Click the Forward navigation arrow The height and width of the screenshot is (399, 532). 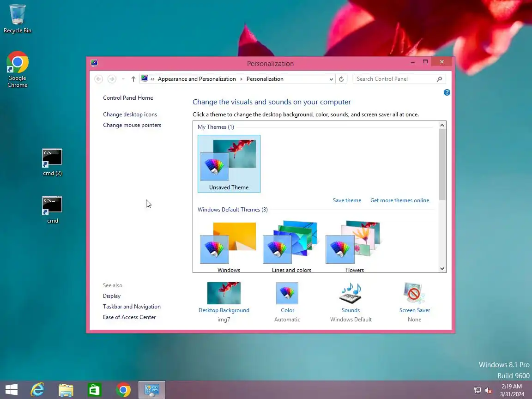(x=112, y=79)
